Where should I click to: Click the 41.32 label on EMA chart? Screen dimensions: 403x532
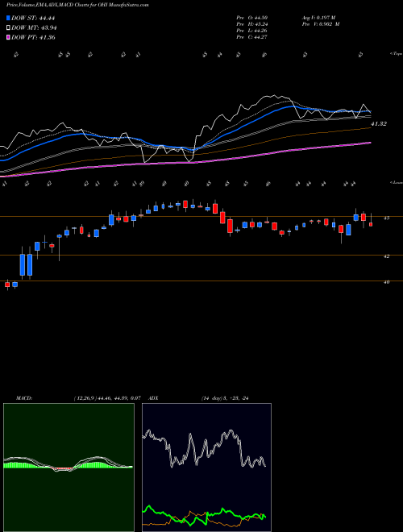[379, 124]
